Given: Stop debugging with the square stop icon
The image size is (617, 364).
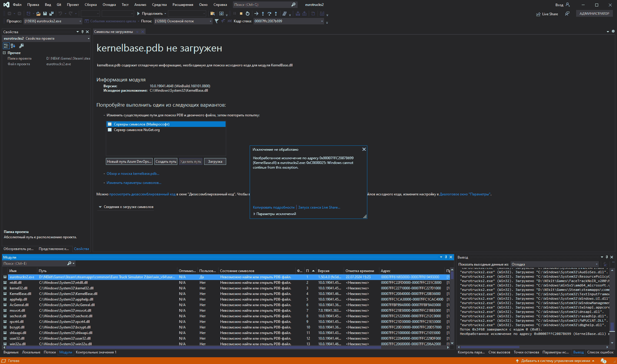Looking at the screenshot, I should pyautogui.click(x=241, y=14).
